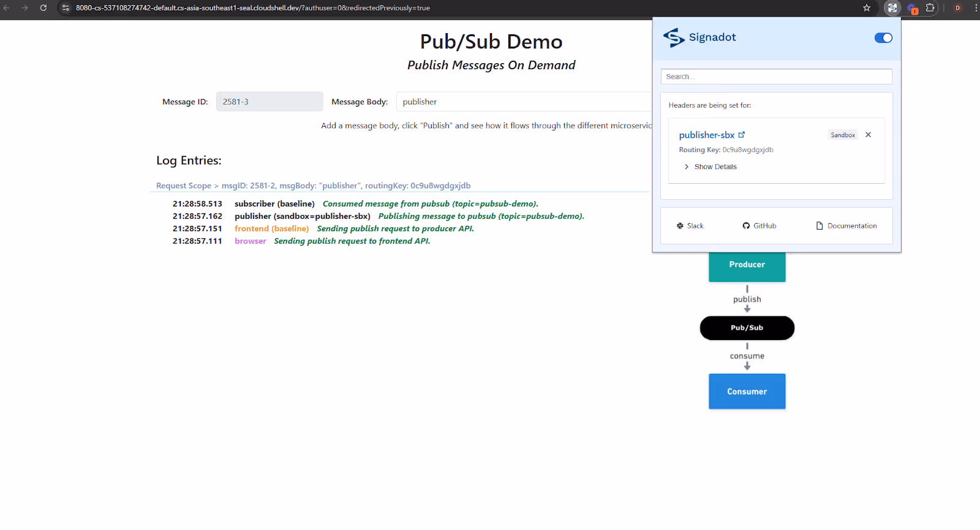Open the site info icon in the address bar
The height and width of the screenshot is (530, 980).
tap(66, 8)
